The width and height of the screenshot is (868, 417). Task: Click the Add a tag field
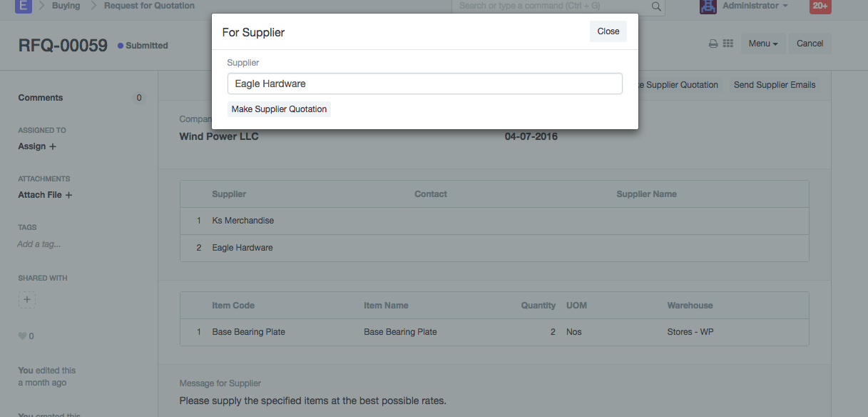(39, 244)
